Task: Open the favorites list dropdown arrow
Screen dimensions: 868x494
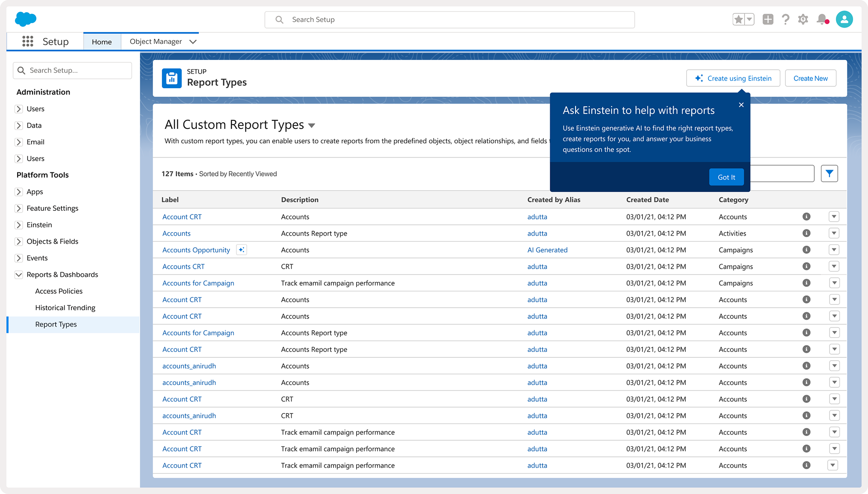Action: click(750, 19)
